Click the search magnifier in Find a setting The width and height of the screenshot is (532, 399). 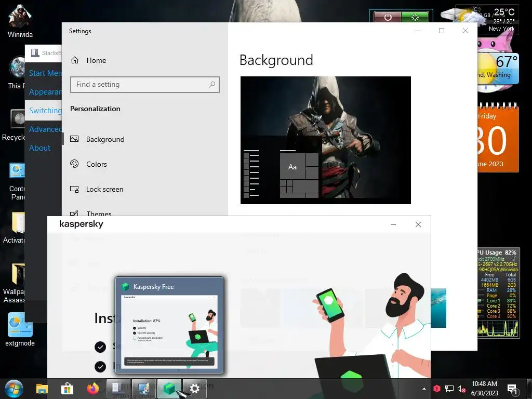[x=212, y=85]
